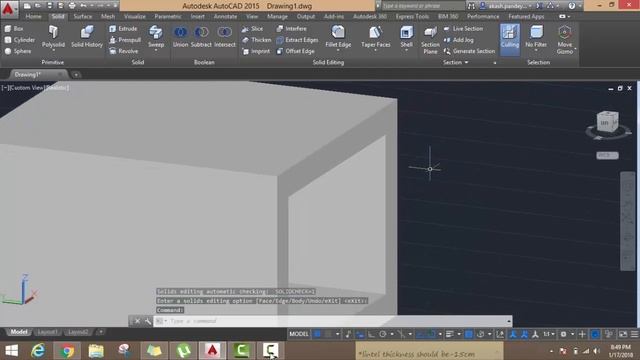Screen dimensions: 640x360
Task: Click the command line customize wrench
Action: pyautogui.click(x=148, y=321)
